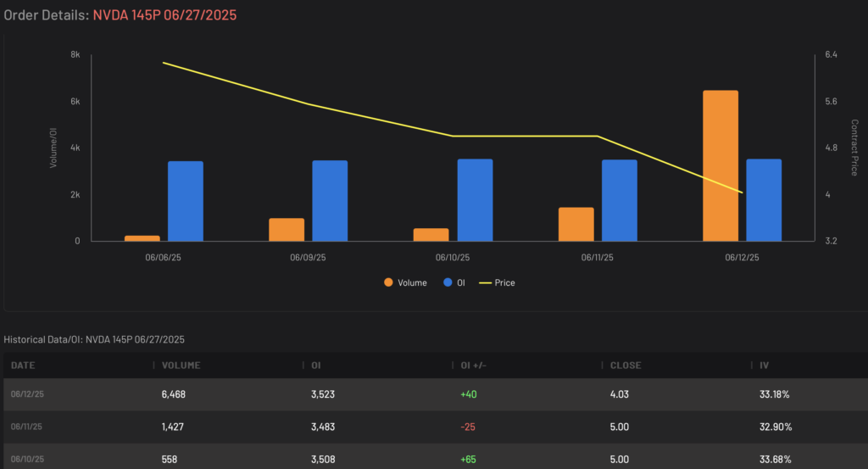Click the 06/11/25 x-axis label
The width and height of the screenshot is (868, 469).
598,258
